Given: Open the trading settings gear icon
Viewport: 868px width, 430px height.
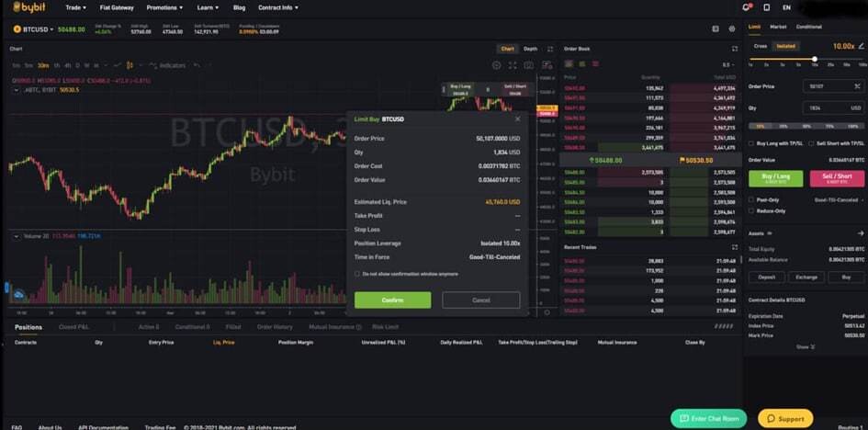Looking at the screenshot, I should pyautogui.click(x=732, y=28).
